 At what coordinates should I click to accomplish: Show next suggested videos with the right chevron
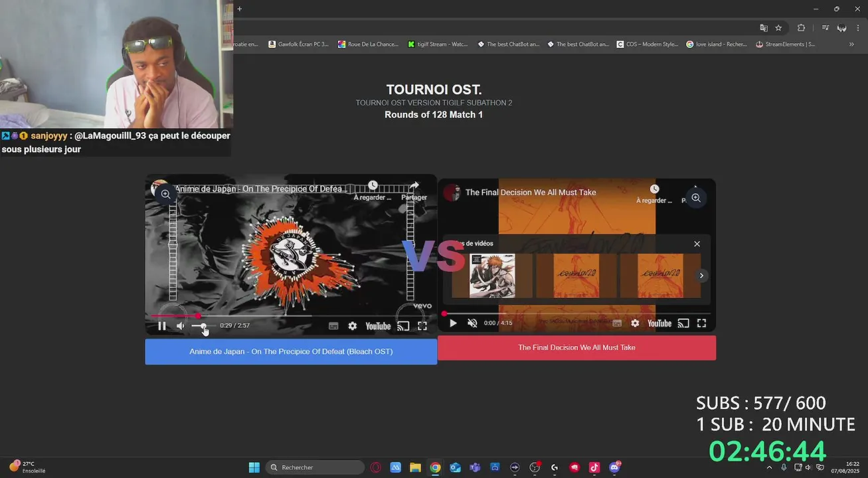pos(701,276)
